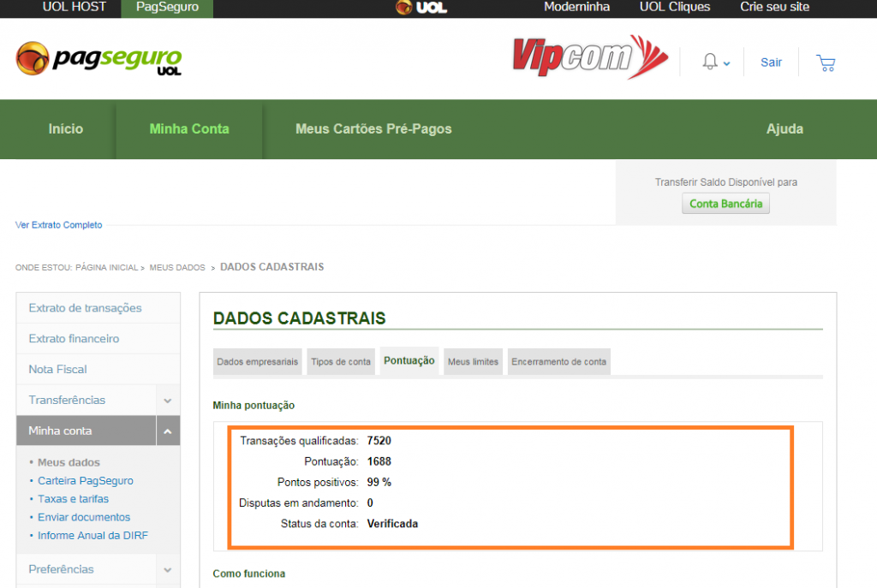Click the account status Verificada

click(x=392, y=524)
